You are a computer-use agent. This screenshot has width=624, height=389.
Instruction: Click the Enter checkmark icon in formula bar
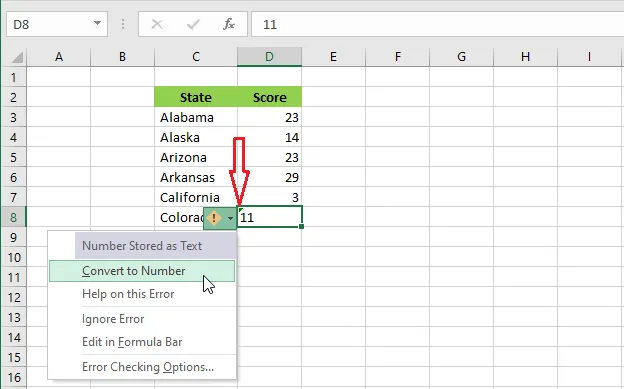pos(193,24)
